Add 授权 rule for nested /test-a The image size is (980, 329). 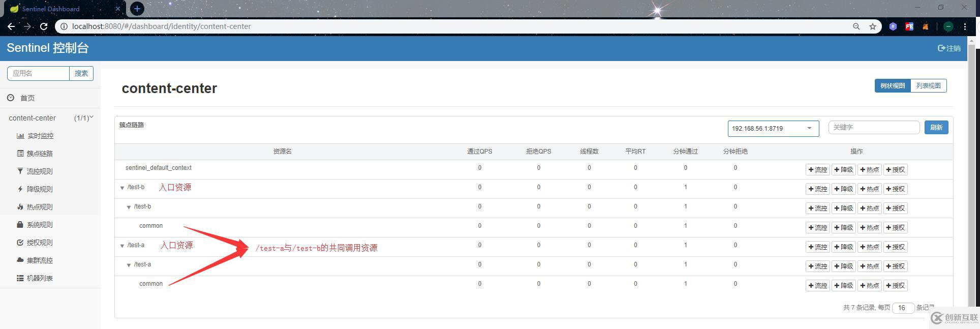tap(896, 266)
